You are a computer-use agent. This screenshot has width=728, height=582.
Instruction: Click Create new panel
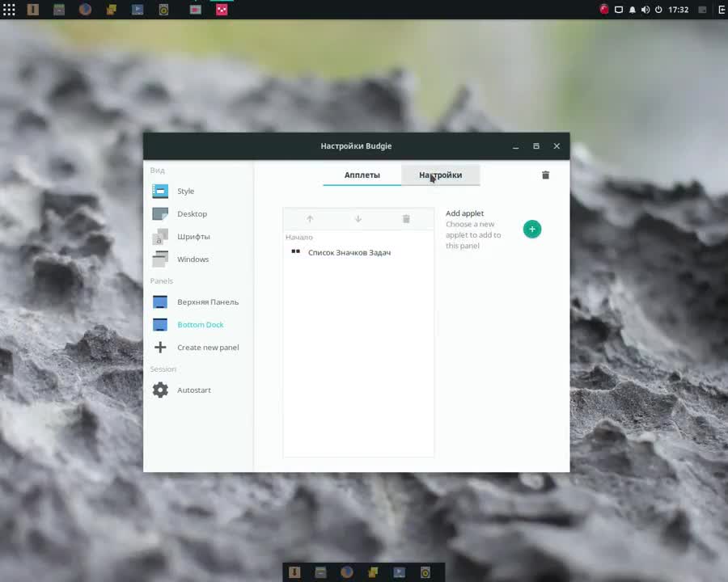(199, 347)
